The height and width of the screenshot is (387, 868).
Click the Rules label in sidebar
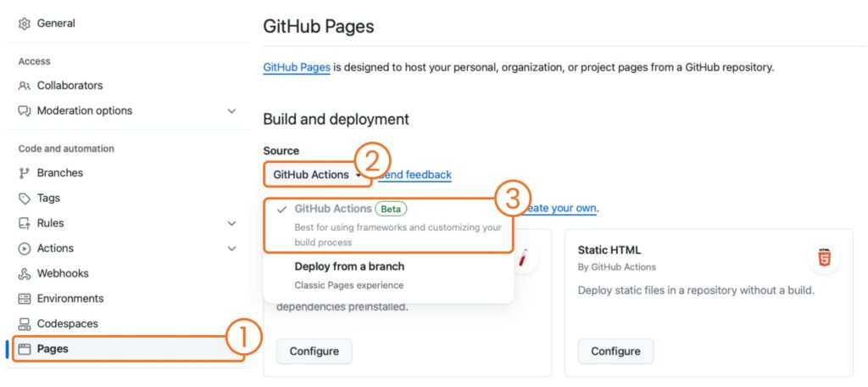coord(50,223)
